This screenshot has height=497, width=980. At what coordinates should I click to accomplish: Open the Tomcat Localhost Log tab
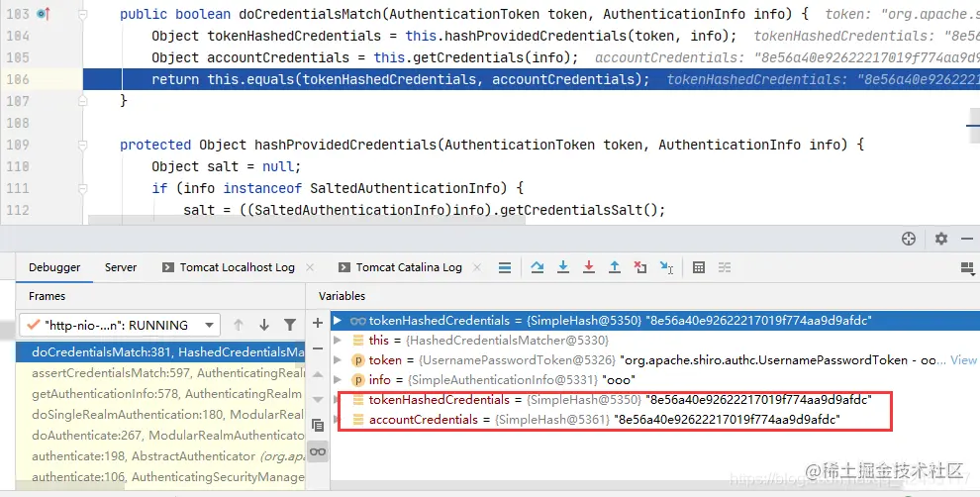[x=229, y=267]
